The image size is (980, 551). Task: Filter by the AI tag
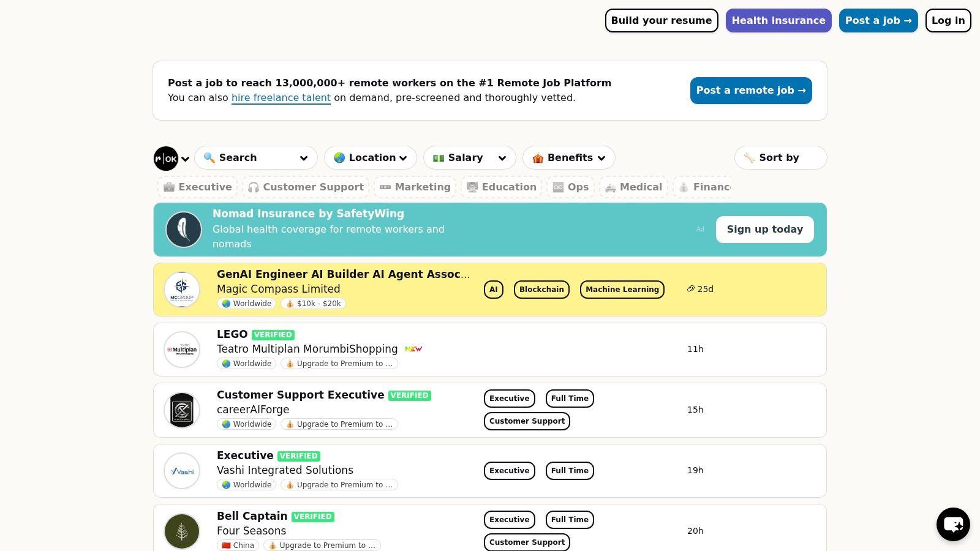[494, 290]
